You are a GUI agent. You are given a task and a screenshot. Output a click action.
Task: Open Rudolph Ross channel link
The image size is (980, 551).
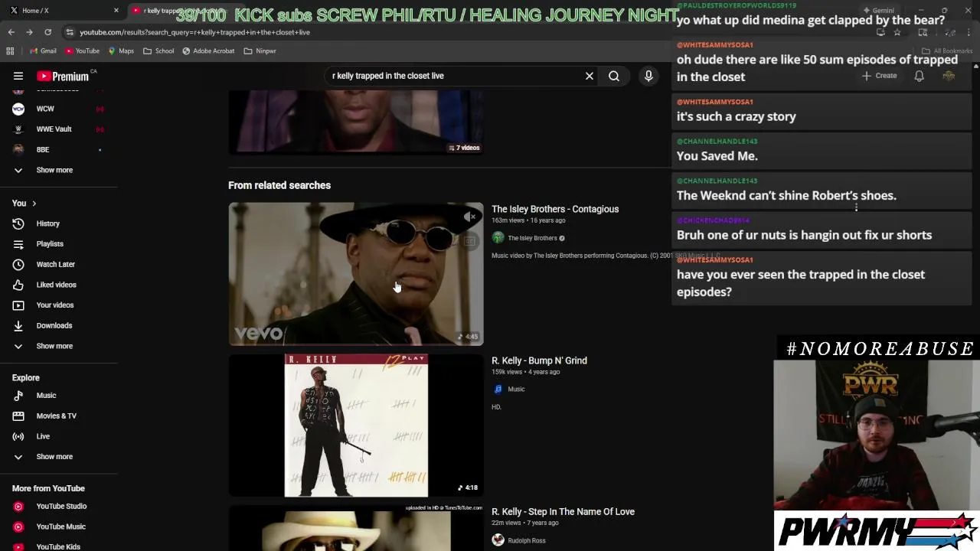click(x=527, y=540)
